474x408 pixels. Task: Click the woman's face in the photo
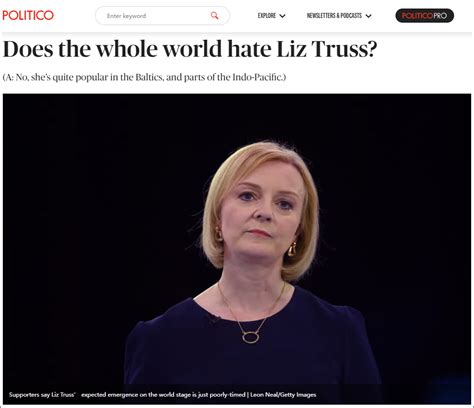click(x=262, y=212)
